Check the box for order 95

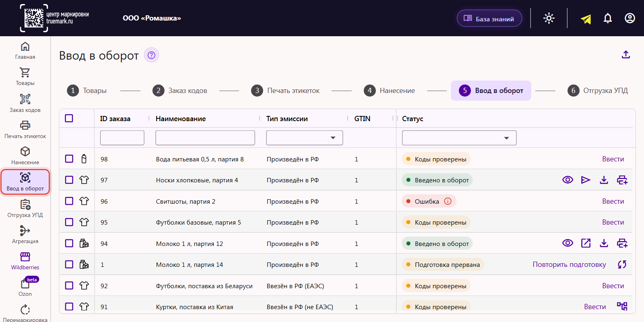coord(69,222)
